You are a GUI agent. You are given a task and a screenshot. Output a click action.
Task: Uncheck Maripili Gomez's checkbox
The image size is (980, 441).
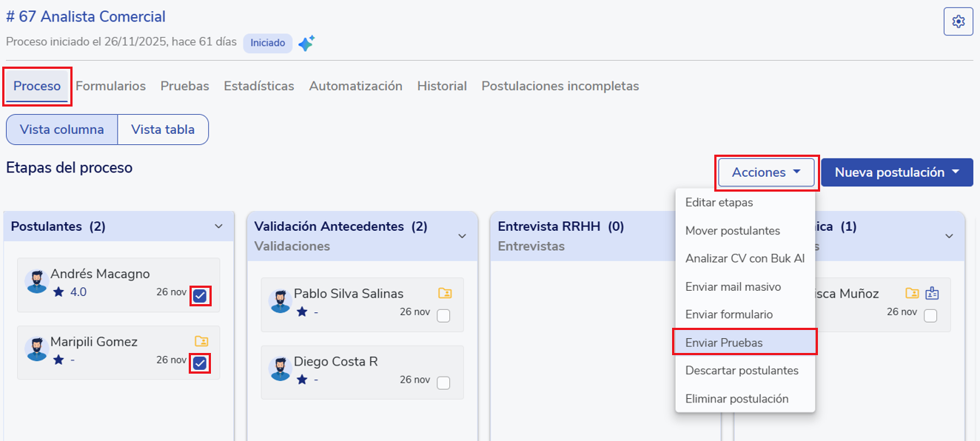(200, 363)
